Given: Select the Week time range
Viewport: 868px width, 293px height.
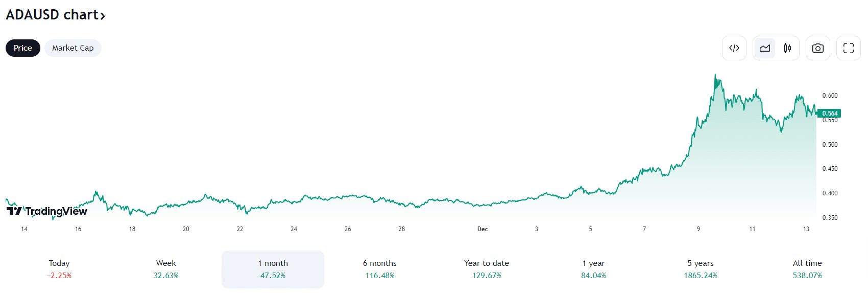Looking at the screenshot, I should click(166, 269).
